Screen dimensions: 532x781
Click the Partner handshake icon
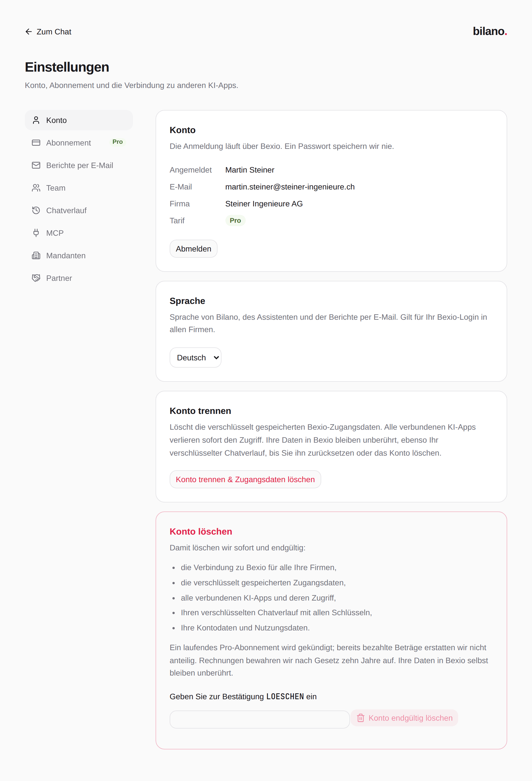point(36,278)
